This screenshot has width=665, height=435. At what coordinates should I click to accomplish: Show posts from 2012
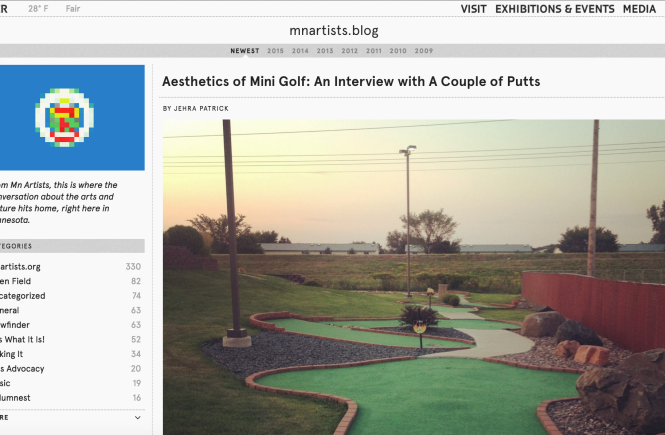point(349,51)
